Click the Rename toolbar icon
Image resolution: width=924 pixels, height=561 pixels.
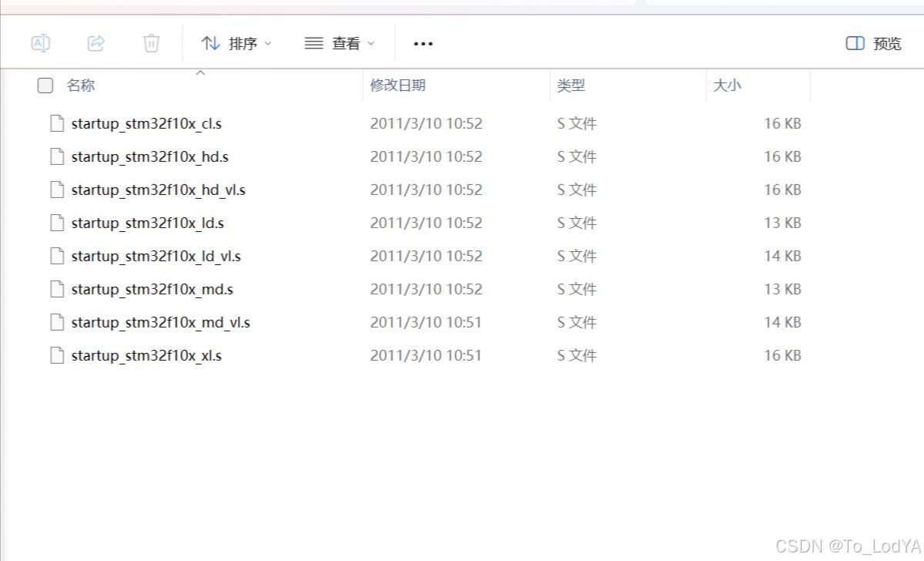[41, 43]
